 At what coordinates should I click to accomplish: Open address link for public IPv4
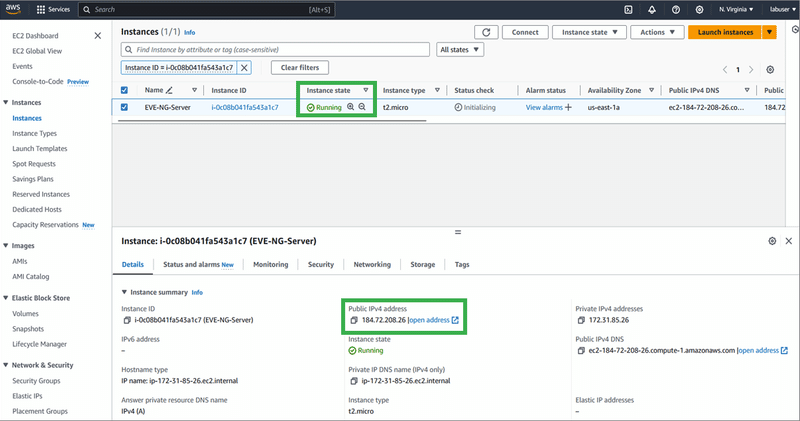click(x=434, y=320)
